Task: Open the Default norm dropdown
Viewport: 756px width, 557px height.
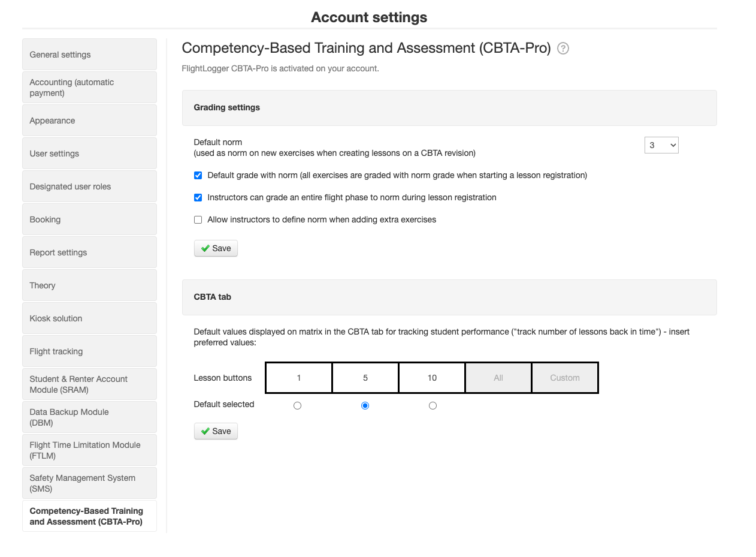Action: click(661, 144)
